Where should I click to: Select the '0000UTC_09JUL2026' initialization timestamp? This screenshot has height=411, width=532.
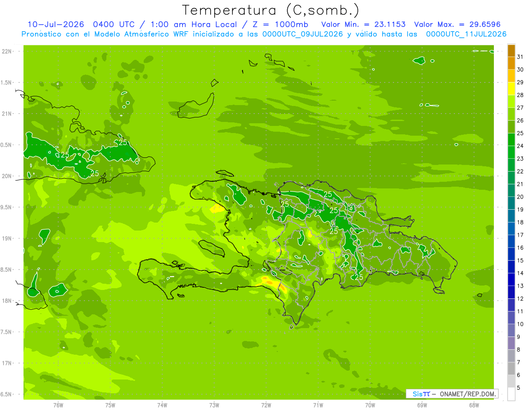pos(303,34)
